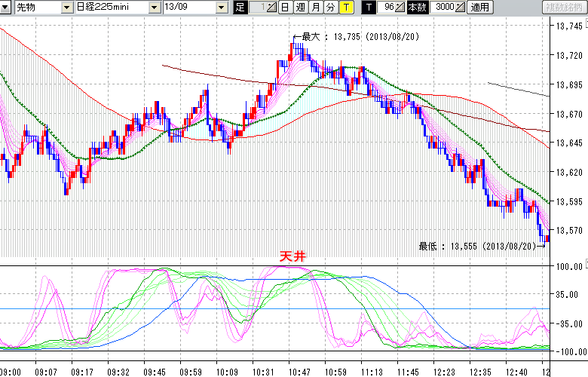Click the black T label icon
Image resolution: width=588 pixels, height=377 pixels.
coord(368,8)
